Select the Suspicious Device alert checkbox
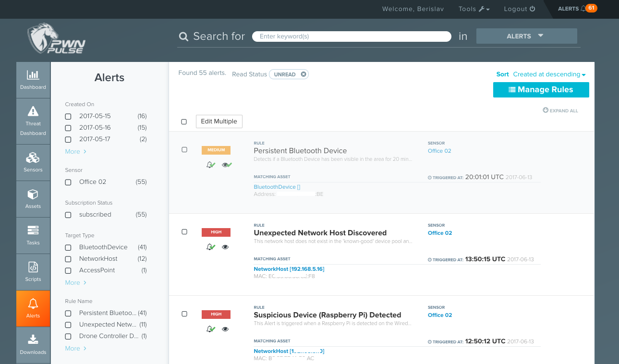The height and width of the screenshot is (364, 619). click(184, 314)
